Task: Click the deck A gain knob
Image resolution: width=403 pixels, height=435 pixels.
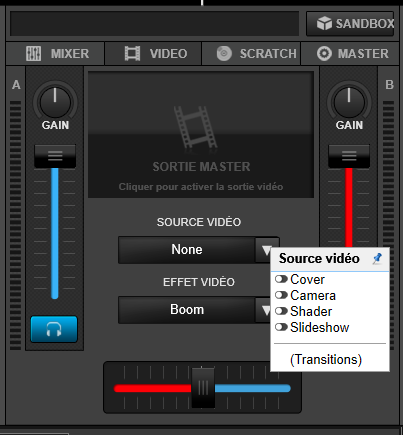Action: pos(55,102)
